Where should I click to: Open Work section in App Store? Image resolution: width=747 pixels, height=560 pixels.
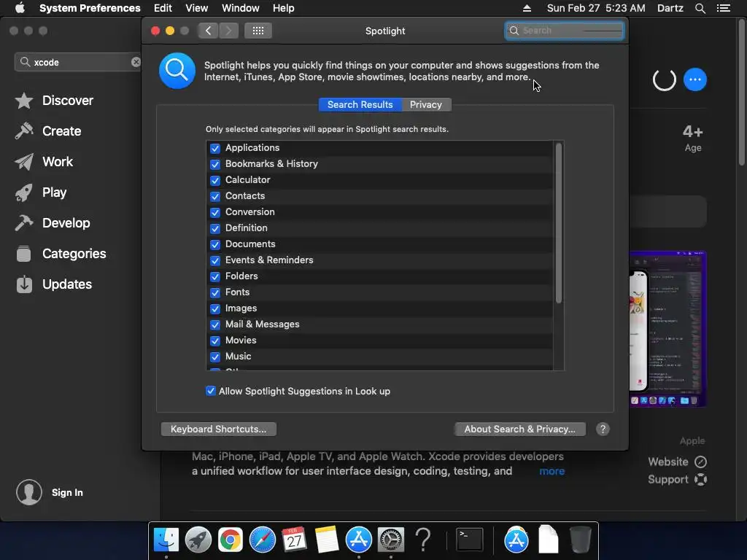click(44, 162)
